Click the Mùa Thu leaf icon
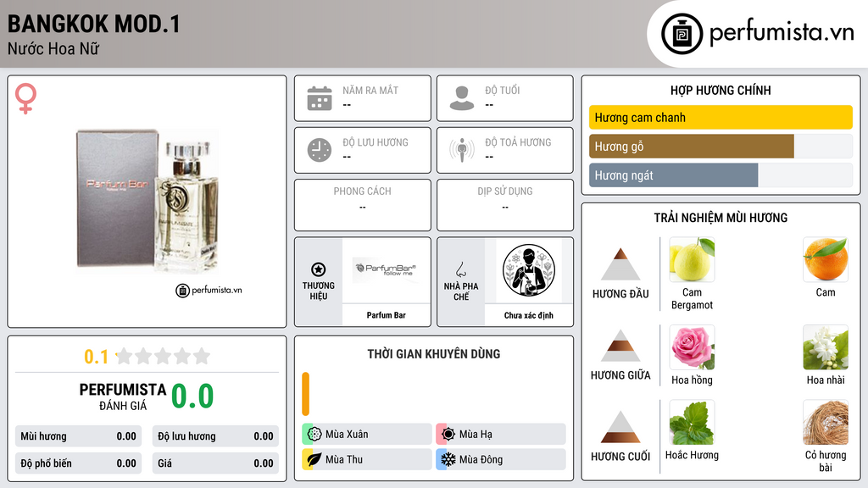The width and height of the screenshot is (868, 488). pyautogui.click(x=314, y=459)
